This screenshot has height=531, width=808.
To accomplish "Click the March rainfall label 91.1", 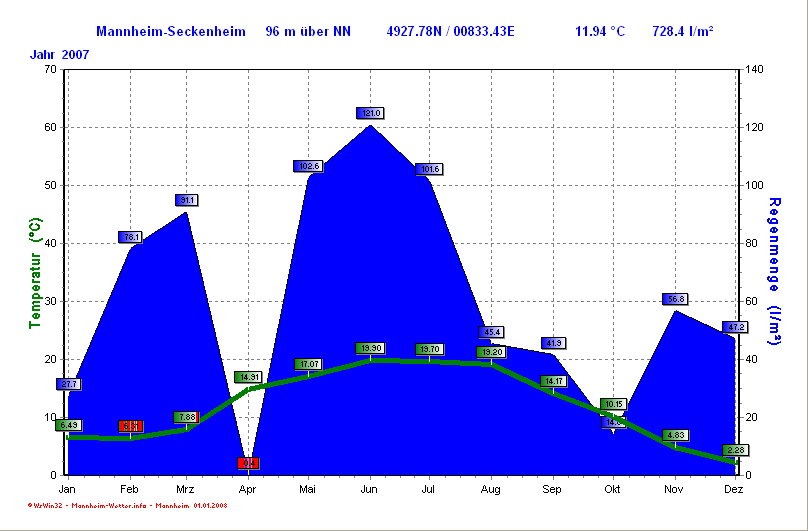I will [x=187, y=200].
